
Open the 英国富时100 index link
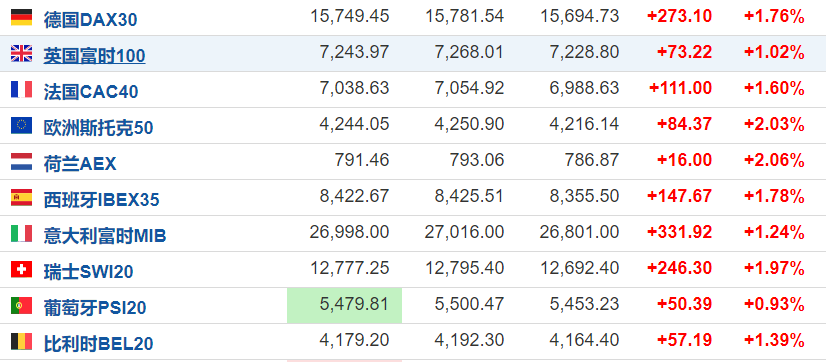(x=94, y=56)
